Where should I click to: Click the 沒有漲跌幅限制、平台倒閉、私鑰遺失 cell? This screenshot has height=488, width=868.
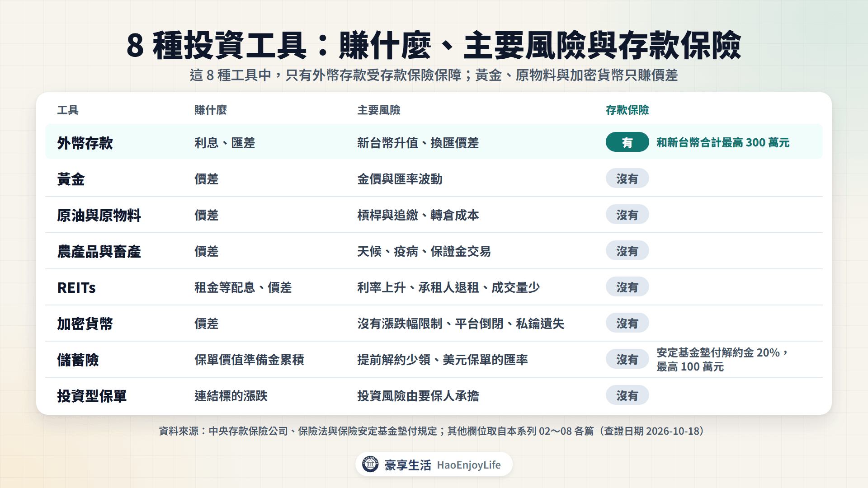point(461,324)
